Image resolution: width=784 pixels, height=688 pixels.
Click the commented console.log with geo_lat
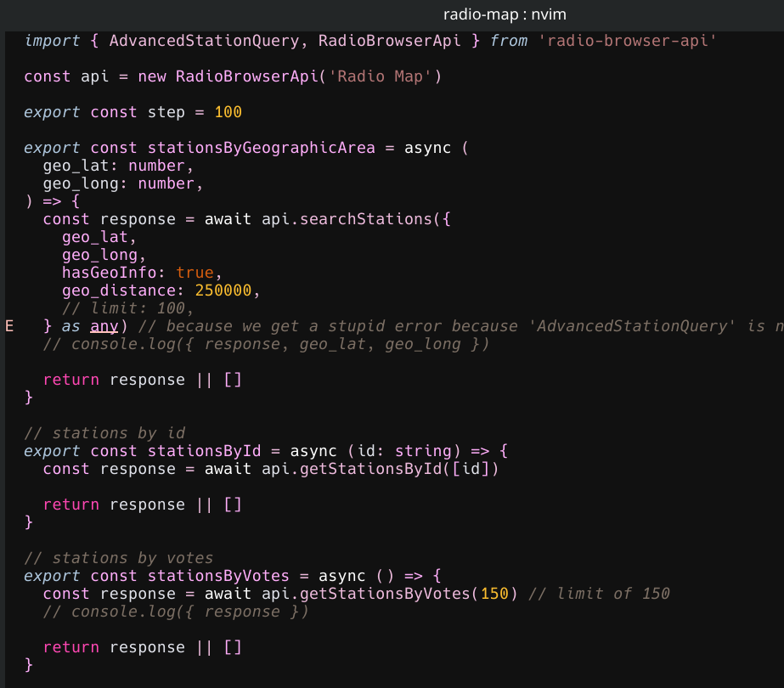click(x=266, y=344)
